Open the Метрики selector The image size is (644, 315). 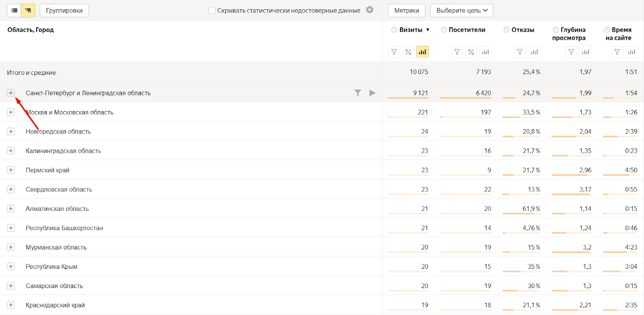coord(407,10)
